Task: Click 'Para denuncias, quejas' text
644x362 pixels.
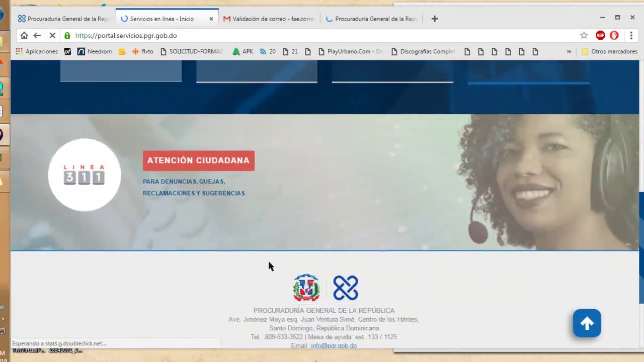Action: 184,182
